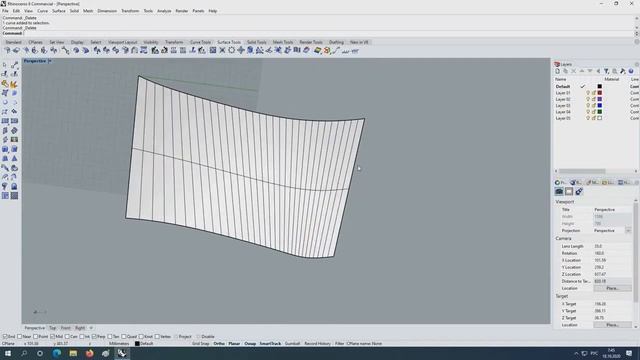Toggle Ortho in the status bar
Image resolution: width=640 pixels, height=360 pixels.
tap(219, 344)
